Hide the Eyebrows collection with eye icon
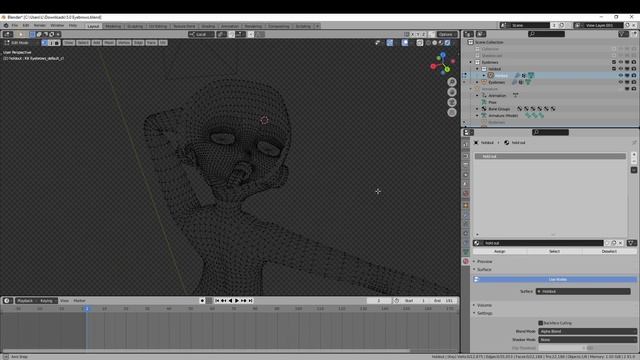The image size is (640, 360). point(621,62)
